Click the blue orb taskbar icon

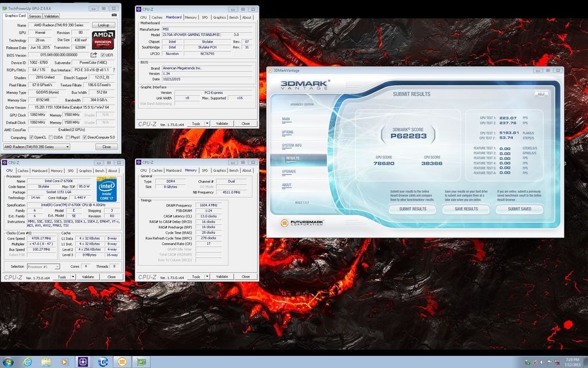click(103, 362)
